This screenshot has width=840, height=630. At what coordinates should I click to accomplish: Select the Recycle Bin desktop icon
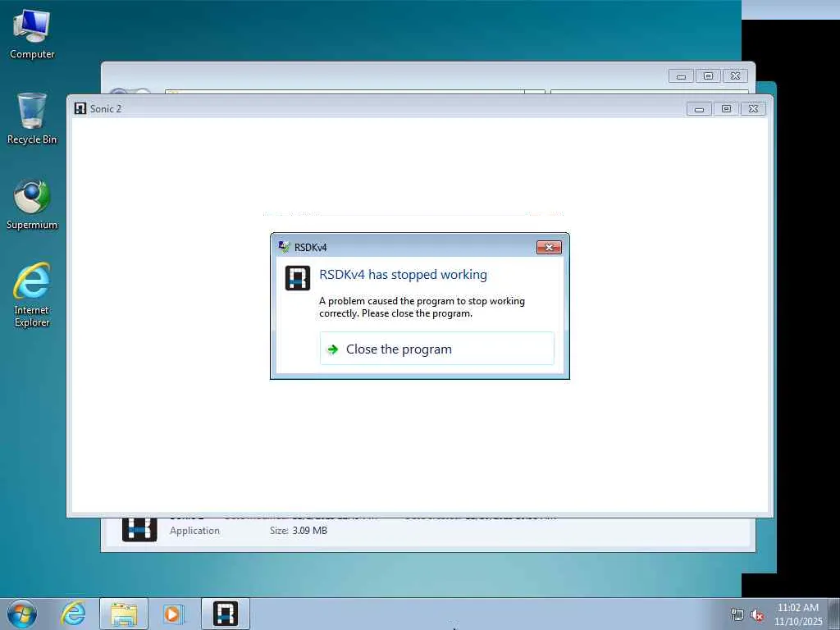click(32, 119)
